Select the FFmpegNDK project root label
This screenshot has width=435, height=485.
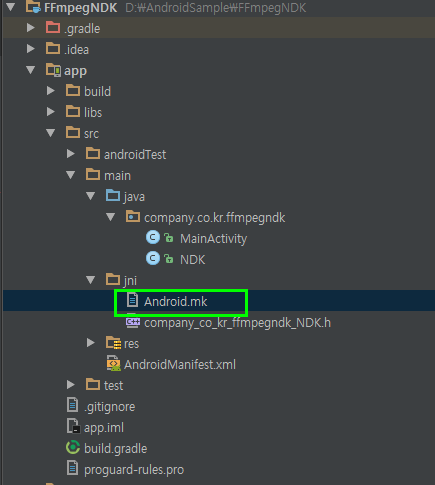pyautogui.click(x=81, y=8)
